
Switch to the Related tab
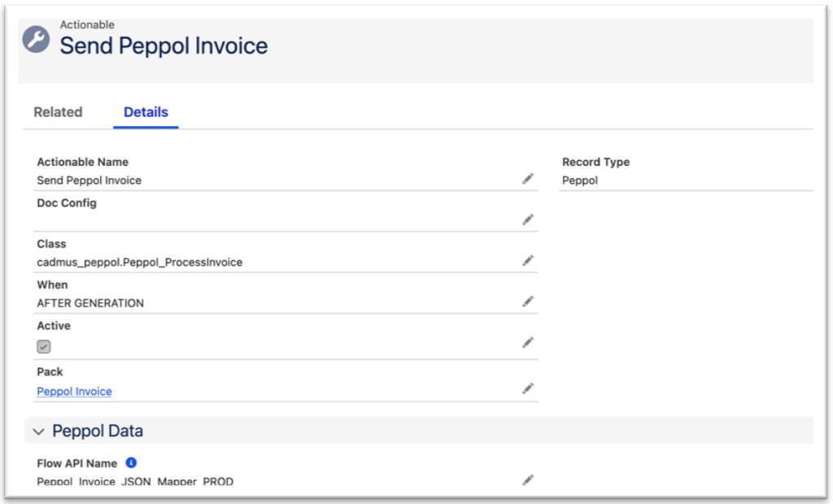[58, 112]
